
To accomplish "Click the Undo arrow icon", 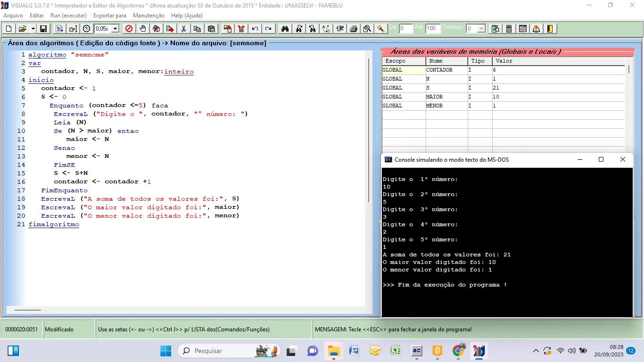I will click(255, 29).
